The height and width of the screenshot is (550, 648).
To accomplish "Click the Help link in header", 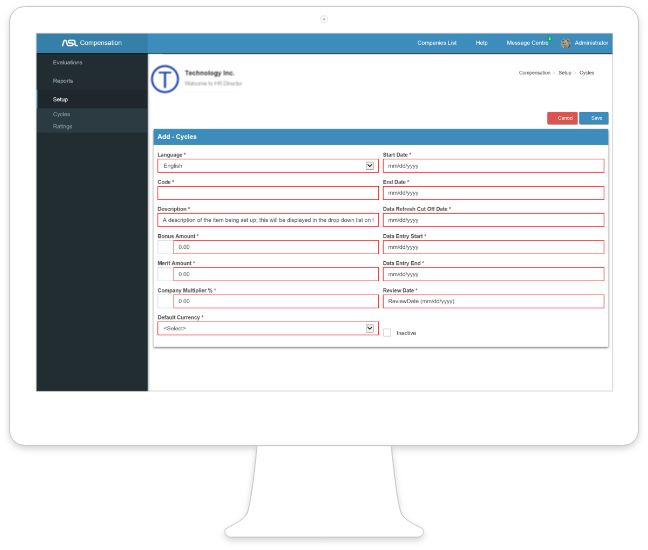I will 481,43.
